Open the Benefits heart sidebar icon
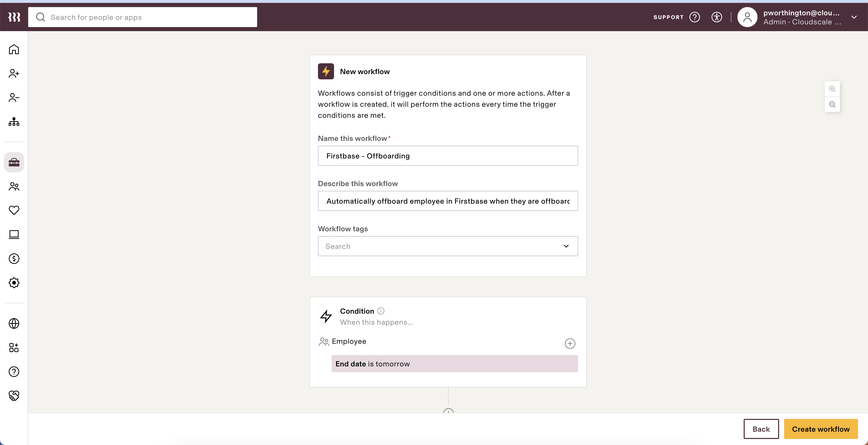 pos(14,210)
